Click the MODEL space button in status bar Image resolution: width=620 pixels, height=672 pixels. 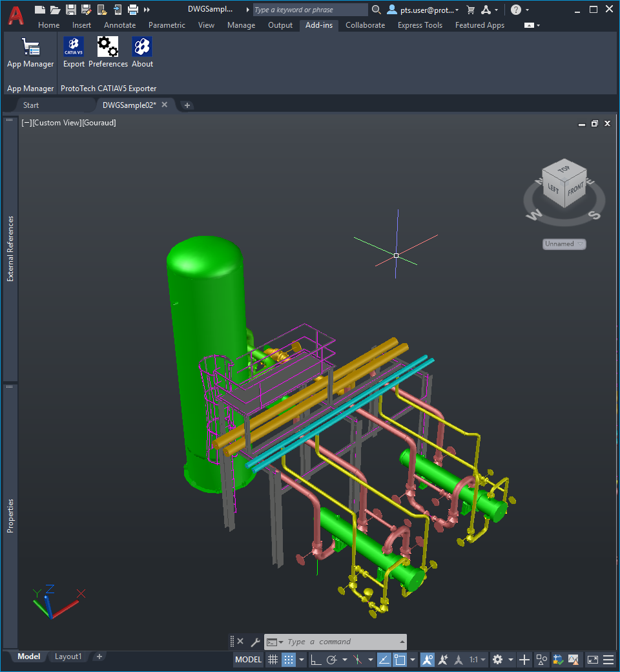[x=248, y=660]
